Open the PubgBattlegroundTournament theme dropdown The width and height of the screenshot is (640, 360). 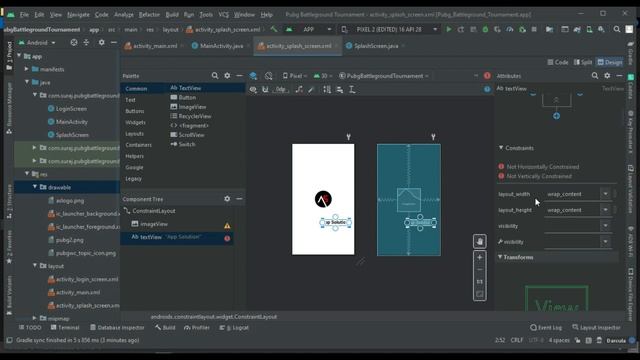384,76
